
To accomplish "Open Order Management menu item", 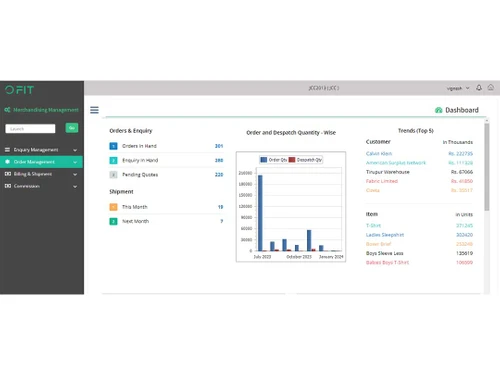I will click(x=41, y=162).
